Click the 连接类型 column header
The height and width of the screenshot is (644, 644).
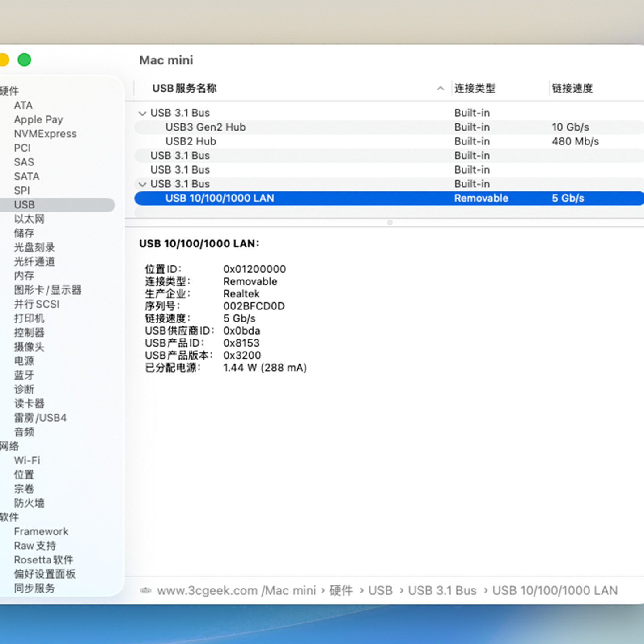coord(475,88)
